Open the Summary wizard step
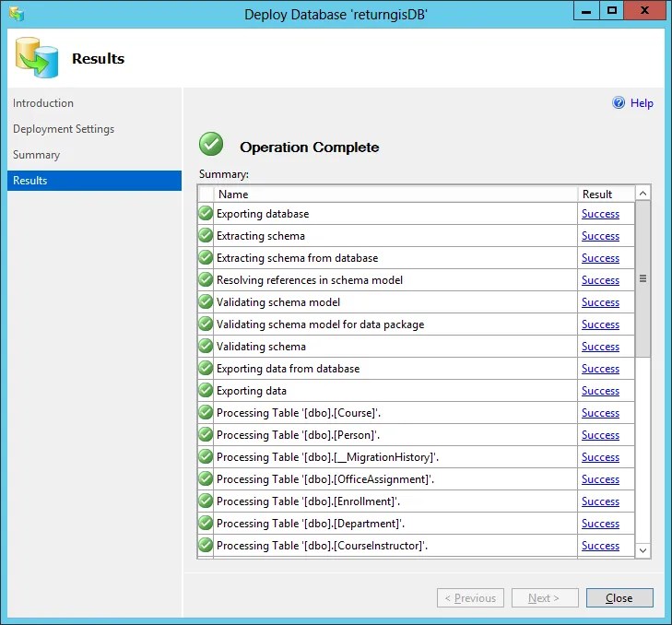The height and width of the screenshot is (625, 672). tap(36, 155)
